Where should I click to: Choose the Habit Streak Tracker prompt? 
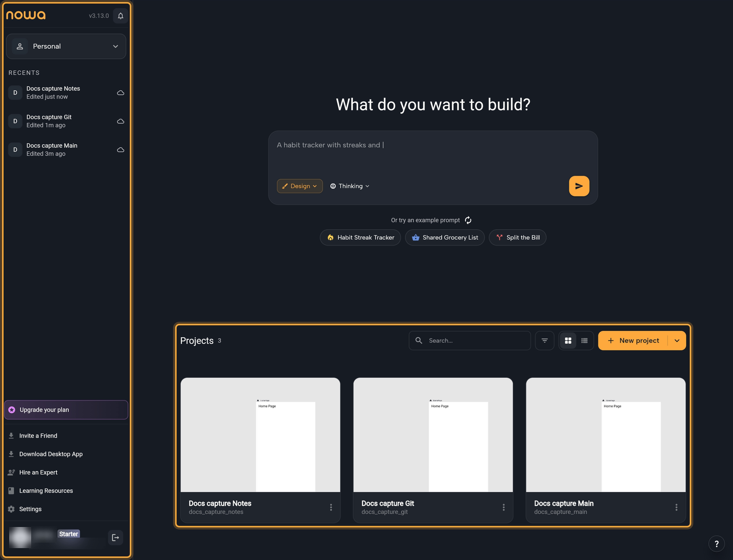pos(361,237)
